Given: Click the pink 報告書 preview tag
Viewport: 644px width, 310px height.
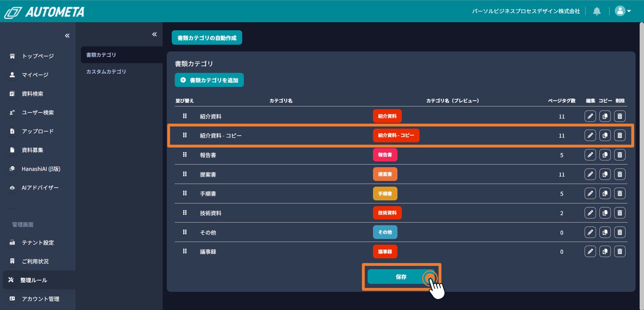Looking at the screenshot, I should pyautogui.click(x=385, y=155).
